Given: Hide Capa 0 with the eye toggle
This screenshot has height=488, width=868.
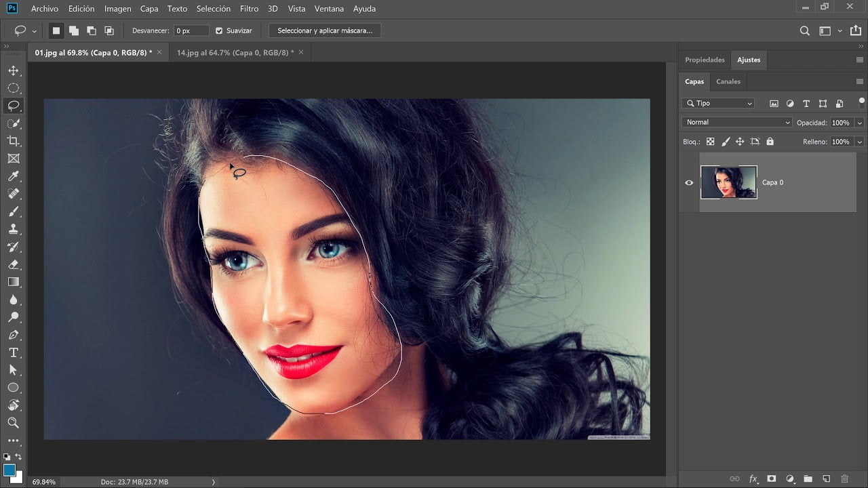Looking at the screenshot, I should (x=689, y=182).
